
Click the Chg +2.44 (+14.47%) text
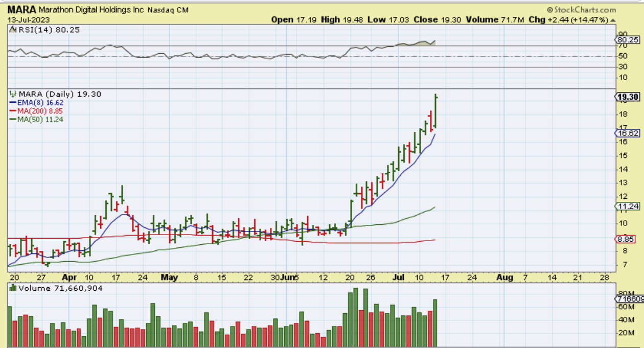tap(568, 19)
